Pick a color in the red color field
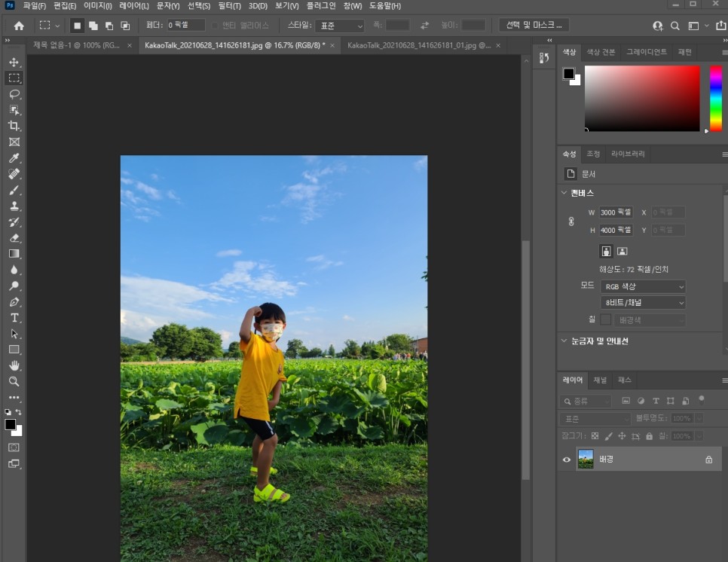Viewport: 728px width, 562px height. 642,99
